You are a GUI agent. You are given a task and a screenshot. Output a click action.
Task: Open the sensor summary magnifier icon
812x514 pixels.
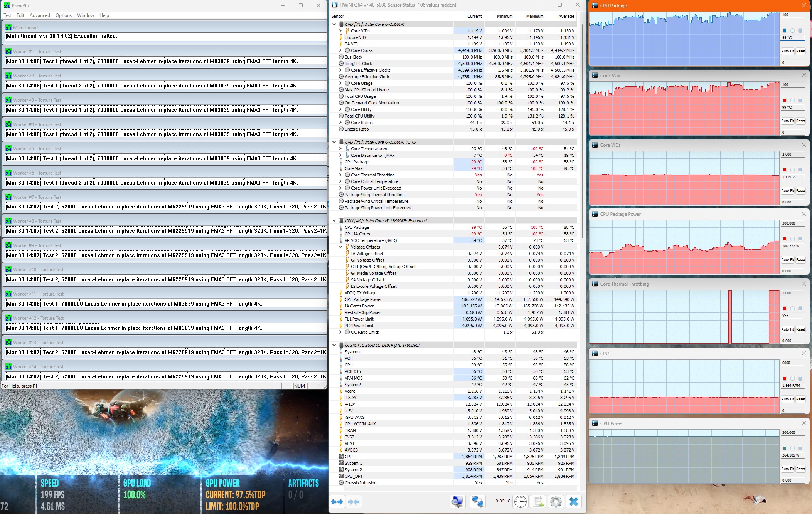click(457, 502)
